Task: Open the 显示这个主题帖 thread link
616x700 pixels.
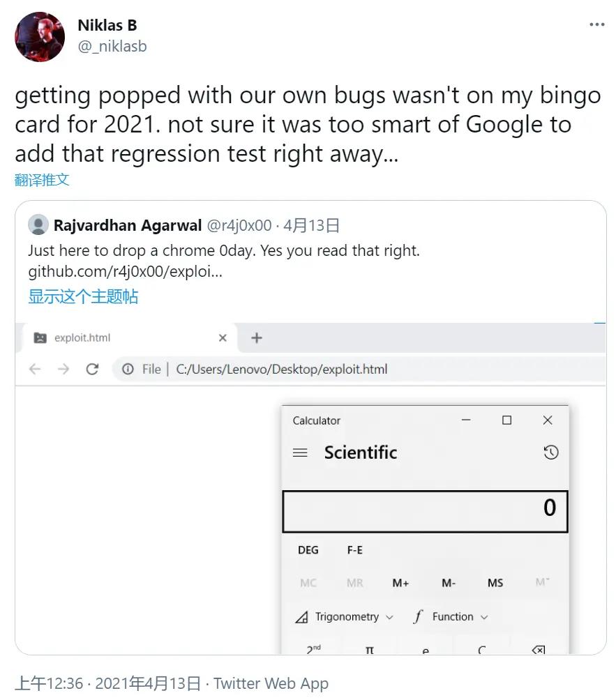Action: click(83, 296)
